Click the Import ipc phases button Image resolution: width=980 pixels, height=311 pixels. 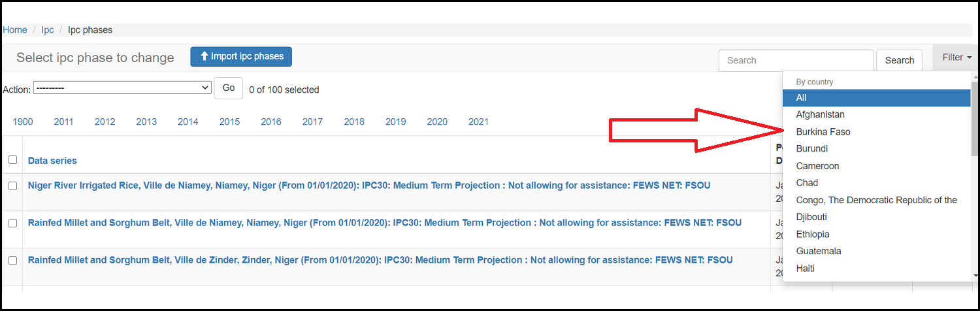(x=241, y=57)
